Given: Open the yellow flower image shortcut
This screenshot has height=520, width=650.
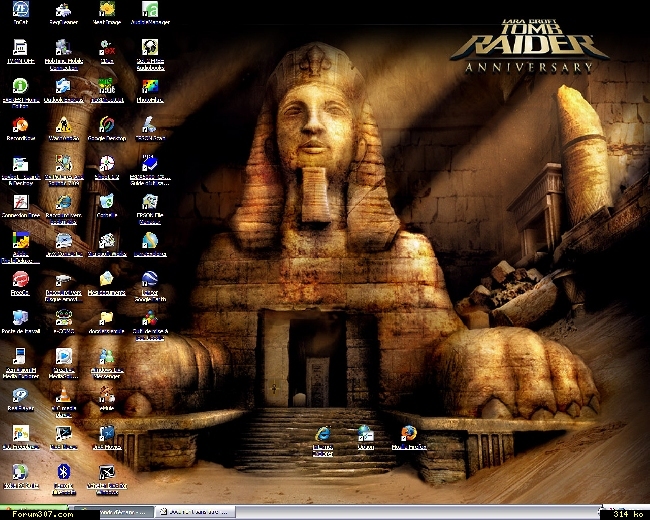Looking at the screenshot, I should click(107, 14).
